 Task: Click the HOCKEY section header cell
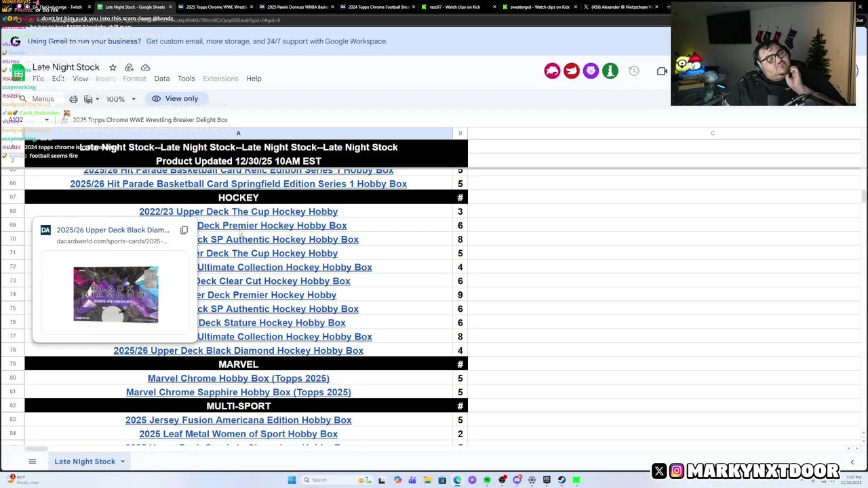238,197
